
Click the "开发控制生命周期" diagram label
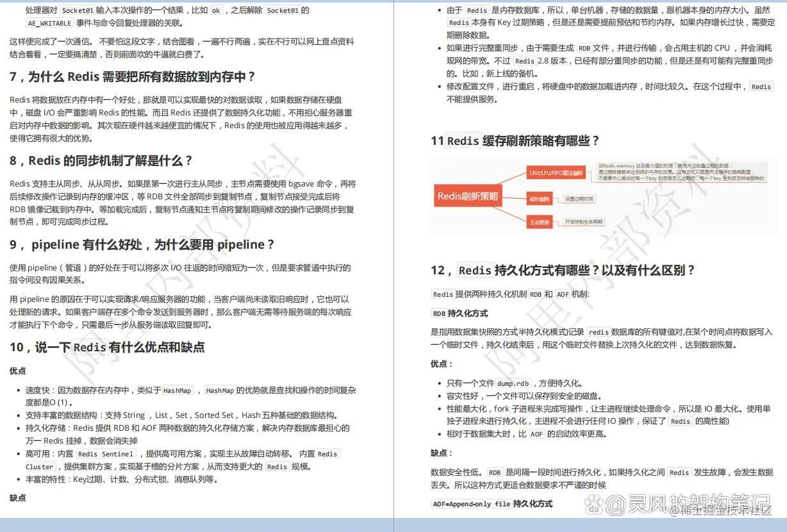[x=583, y=222]
